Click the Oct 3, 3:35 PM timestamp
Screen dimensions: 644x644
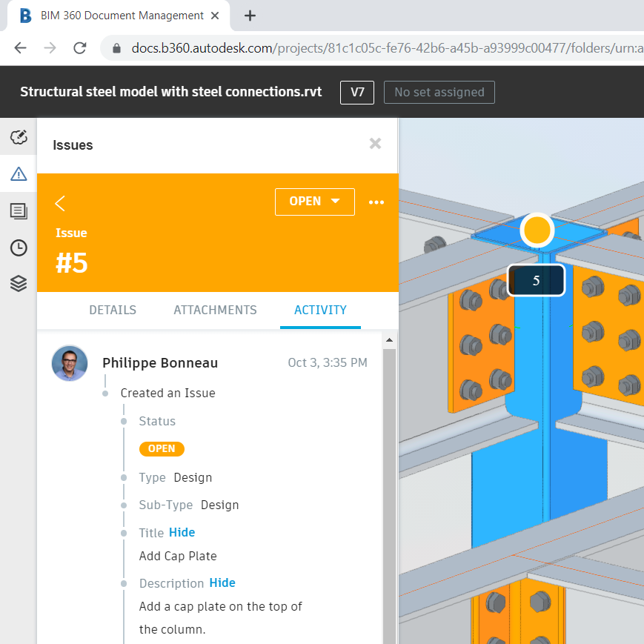click(328, 362)
